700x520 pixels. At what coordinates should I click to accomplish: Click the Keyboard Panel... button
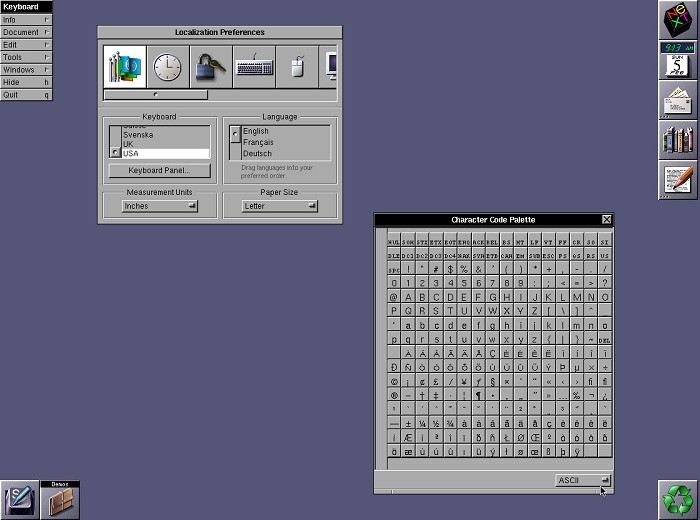point(160,171)
